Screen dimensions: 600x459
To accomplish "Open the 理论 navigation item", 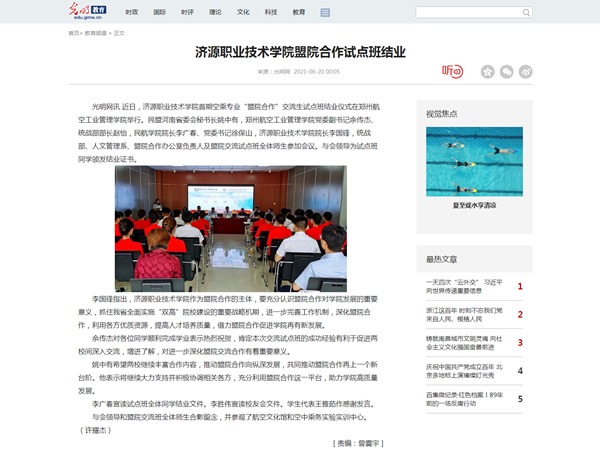I will [x=215, y=12].
